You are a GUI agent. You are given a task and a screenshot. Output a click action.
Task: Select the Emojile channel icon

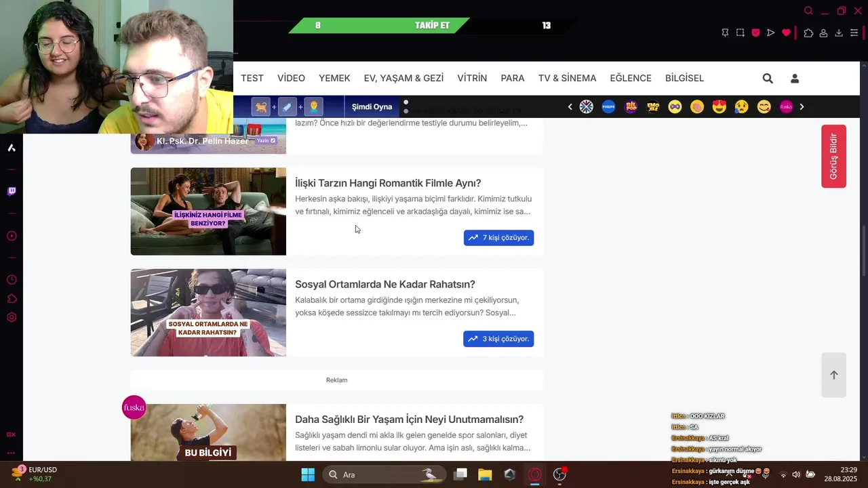[653, 106]
